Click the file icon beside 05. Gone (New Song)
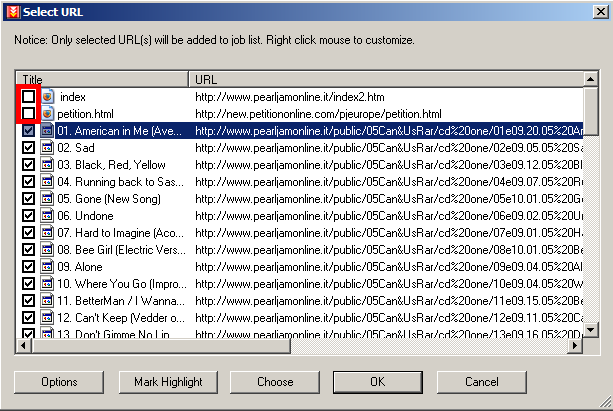The height and width of the screenshot is (411, 613). pyautogui.click(x=46, y=199)
